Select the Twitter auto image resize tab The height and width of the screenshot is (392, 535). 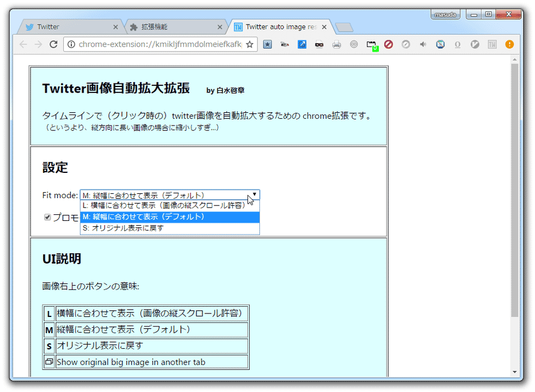click(280, 26)
